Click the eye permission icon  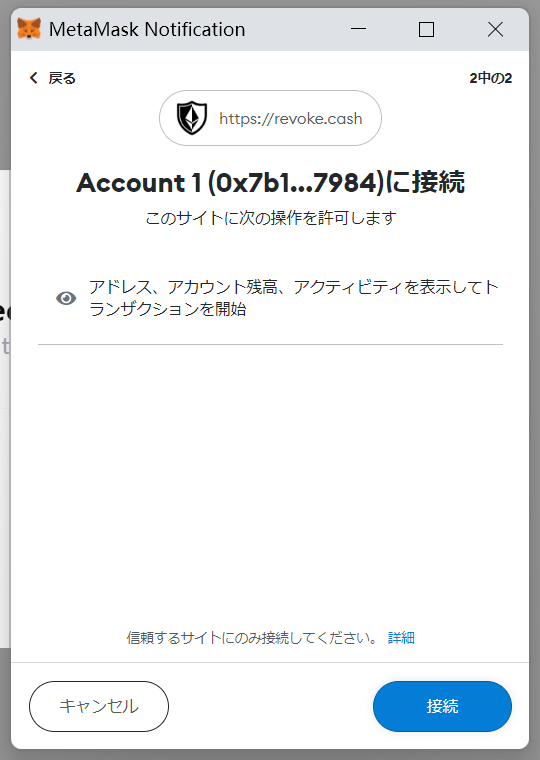[x=66, y=298]
